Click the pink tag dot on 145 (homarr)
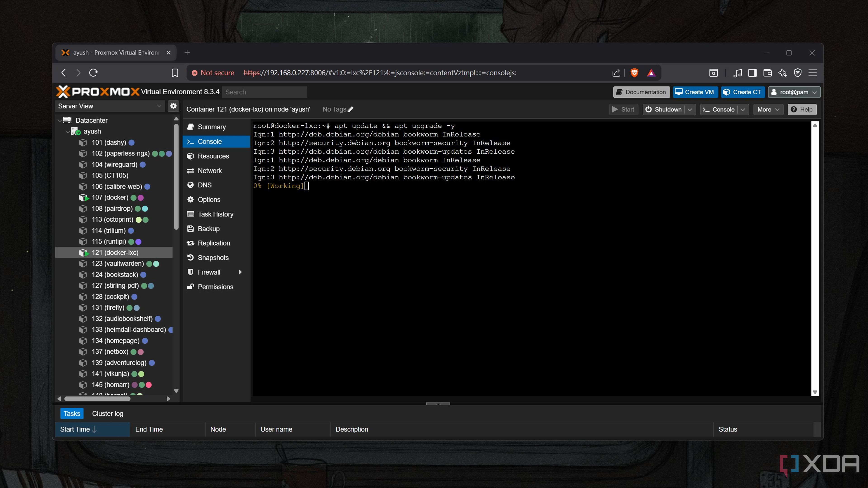Screen dimensions: 868x488 149,385
